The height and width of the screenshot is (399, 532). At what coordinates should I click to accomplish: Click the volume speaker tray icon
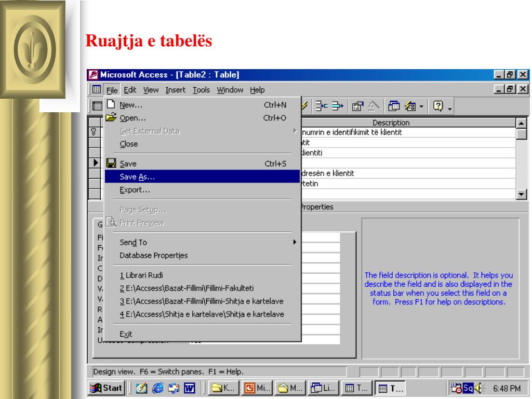[478, 388]
